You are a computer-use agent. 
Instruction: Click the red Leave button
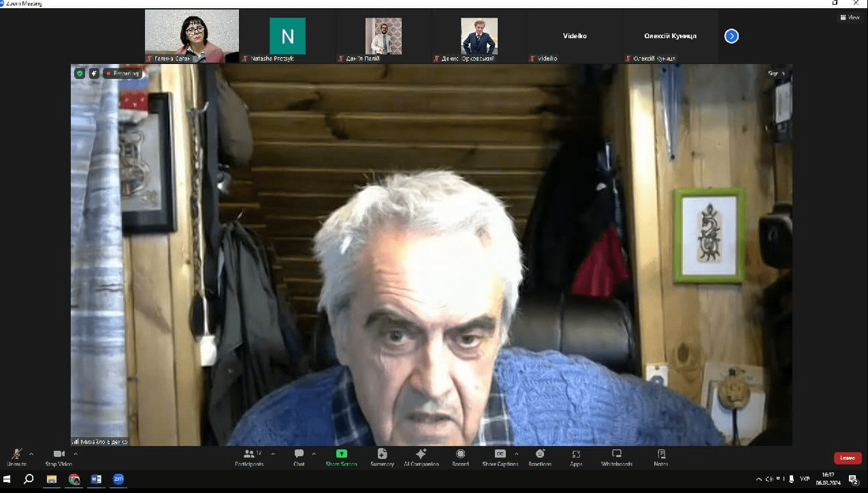pos(847,458)
